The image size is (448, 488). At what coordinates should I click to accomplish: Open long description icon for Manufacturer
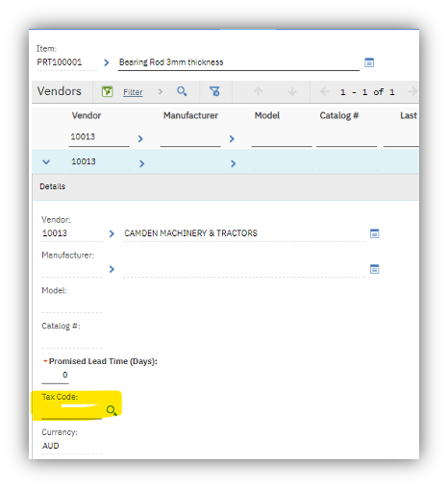[375, 269]
